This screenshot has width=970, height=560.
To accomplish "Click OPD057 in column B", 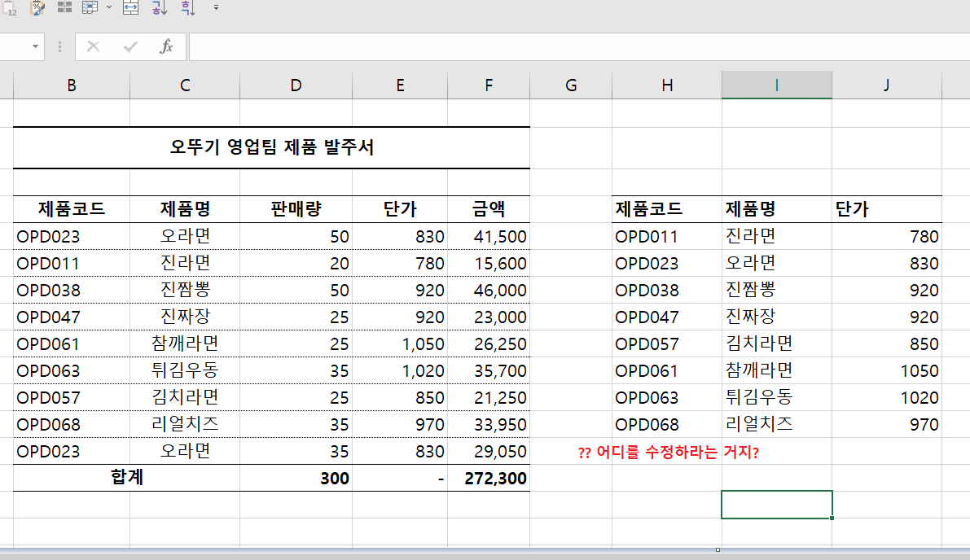I will (72, 397).
